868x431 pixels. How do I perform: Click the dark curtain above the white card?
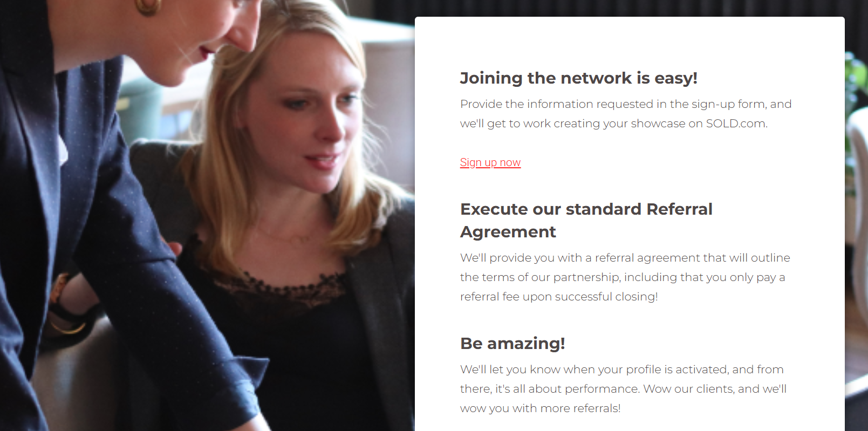point(593,8)
